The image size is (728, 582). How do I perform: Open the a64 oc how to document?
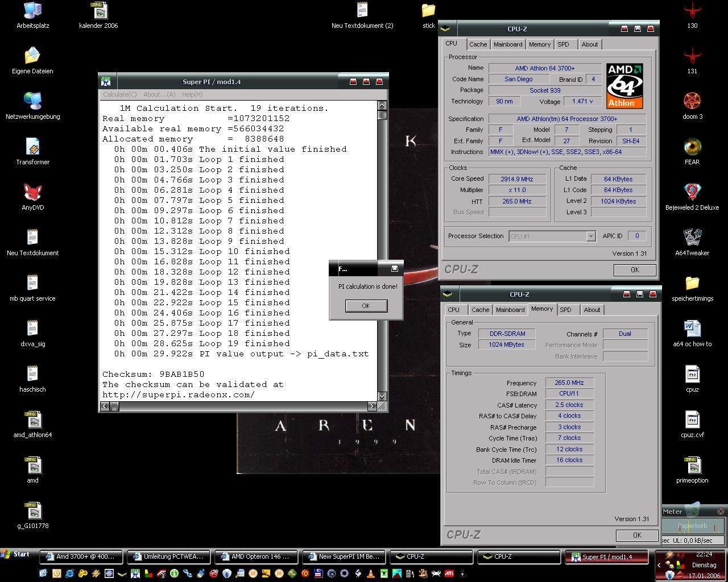[692, 334]
